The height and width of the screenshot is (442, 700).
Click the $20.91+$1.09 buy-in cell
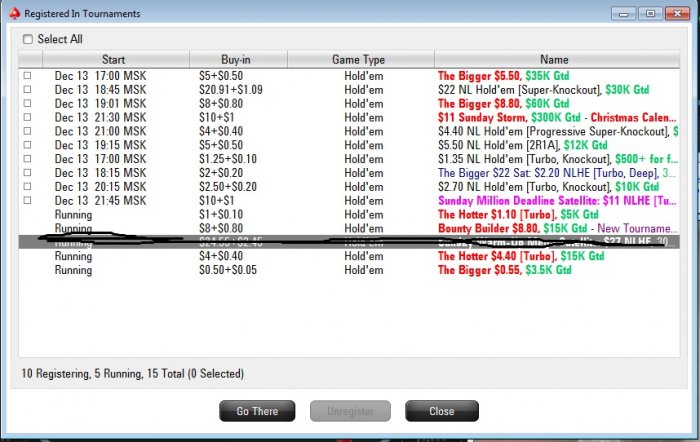[231, 90]
